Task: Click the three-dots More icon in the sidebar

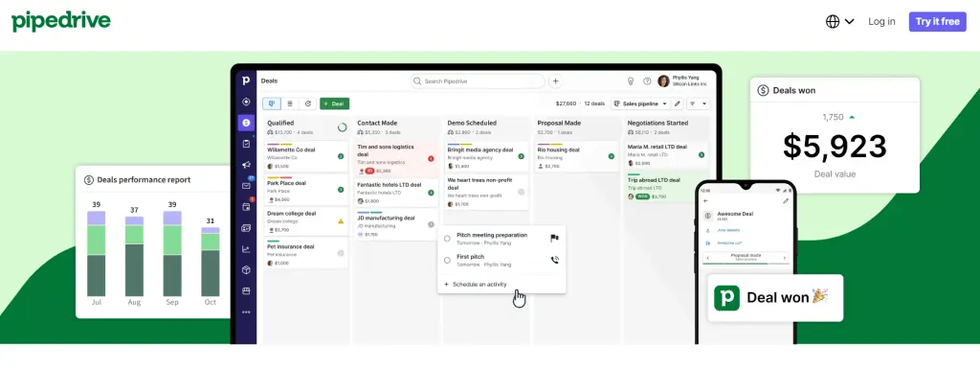Action: (246, 312)
